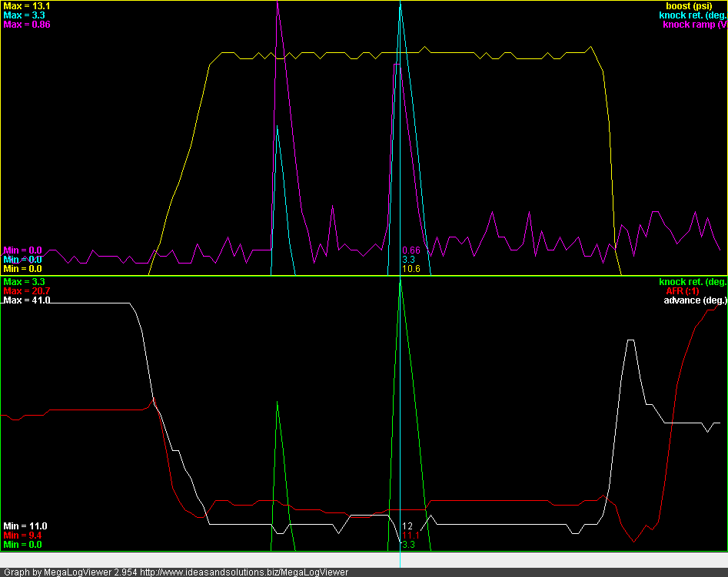This screenshot has height=577, width=728.
Task: Select the 0.66 knock ramp cursor value
Action: [x=411, y=250]
